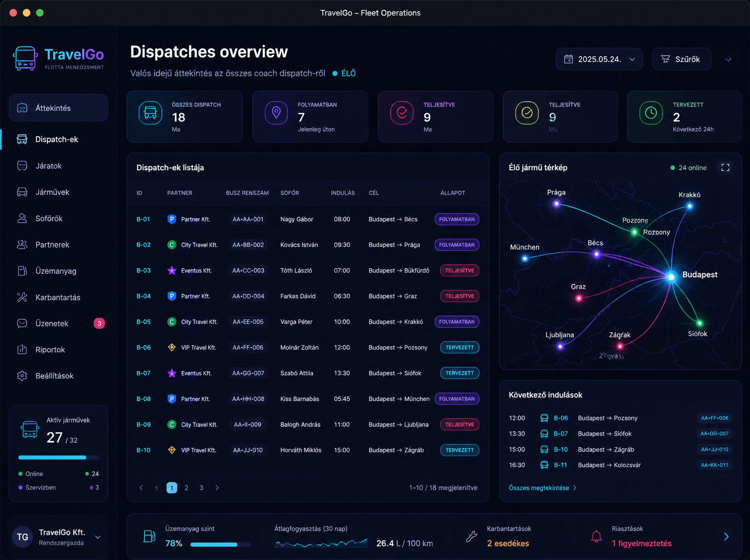Click the ÉLŐ live indicator
Screen dimensions: 750x560
(x=344, y=74)
